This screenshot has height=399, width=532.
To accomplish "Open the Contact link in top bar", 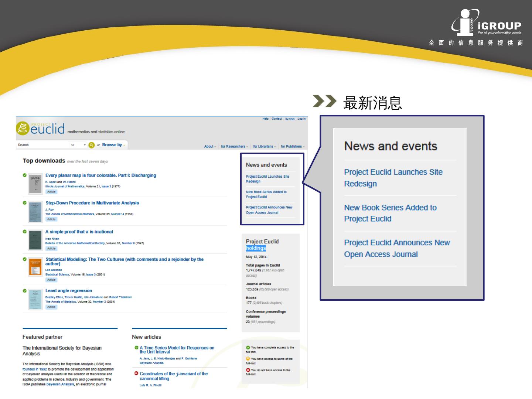I will coord(277,119).
